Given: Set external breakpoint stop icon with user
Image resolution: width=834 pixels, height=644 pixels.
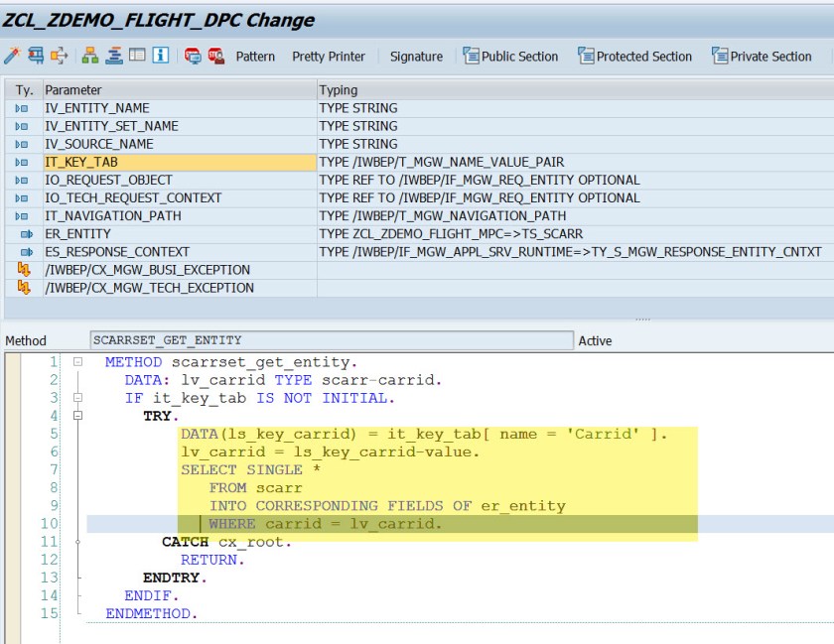Looking at the screenshot, I should (x=216, y=56).
